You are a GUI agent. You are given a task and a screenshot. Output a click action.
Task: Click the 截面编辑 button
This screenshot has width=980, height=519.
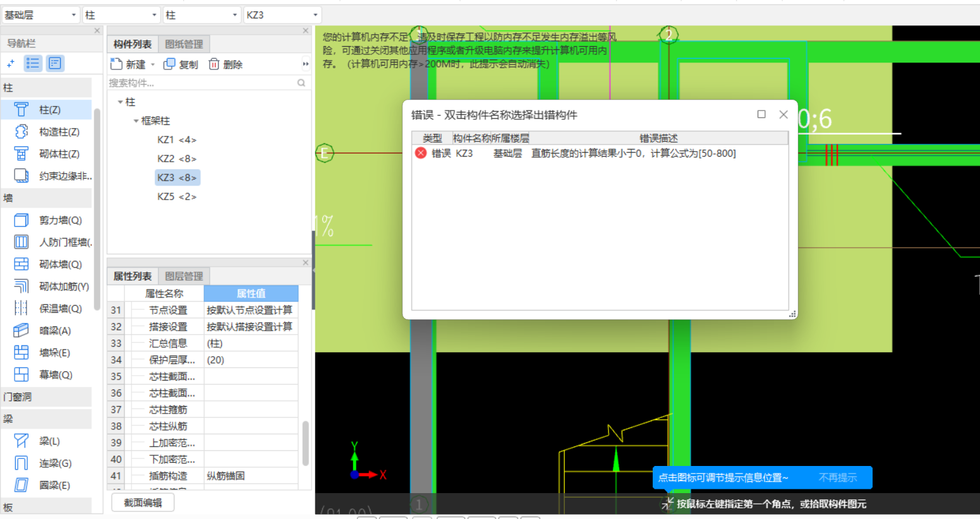[x=143, y=503]
